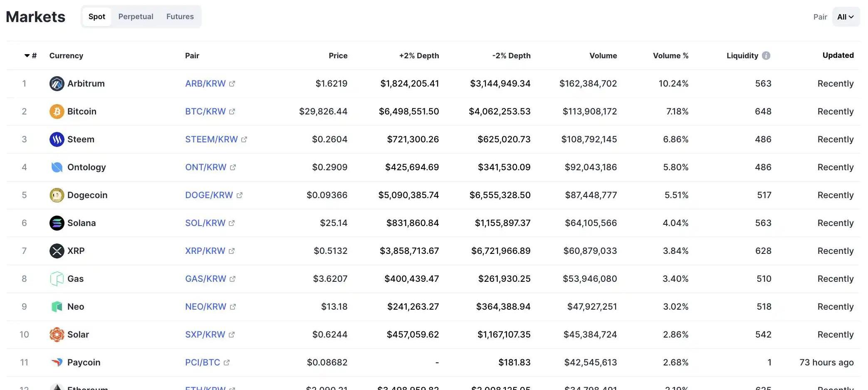Click the Arbitrum coin logo icon
The width and height of the screenshot is (868, 390).
57,84
